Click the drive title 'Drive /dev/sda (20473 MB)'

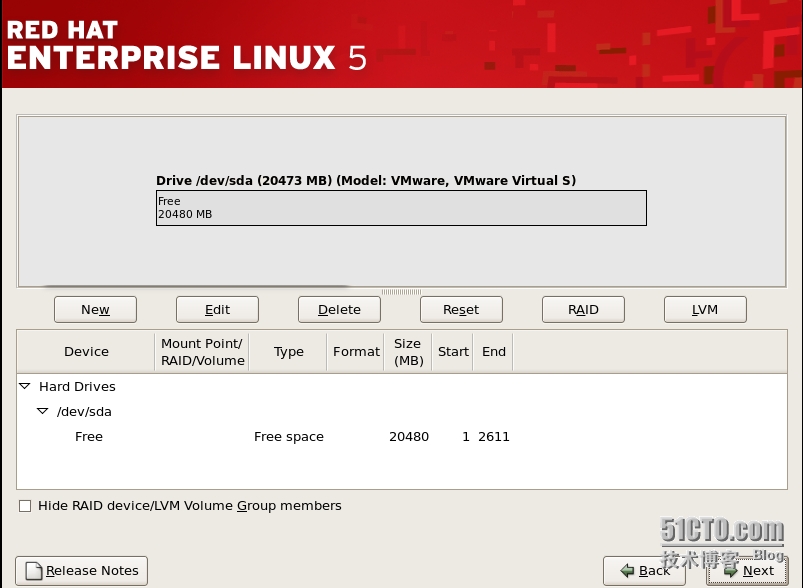[244, 180]
